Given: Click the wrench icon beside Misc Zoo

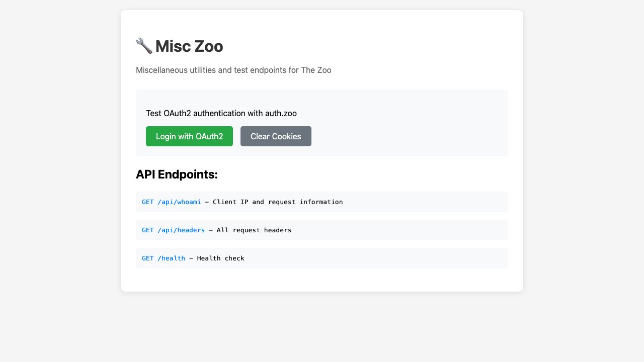Looking at the screenshot, I should pos(144,46).
